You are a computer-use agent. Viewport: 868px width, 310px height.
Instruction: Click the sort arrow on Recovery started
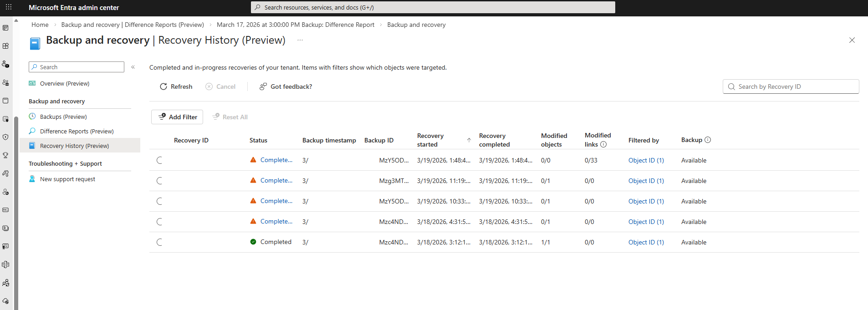pos(469,140)
